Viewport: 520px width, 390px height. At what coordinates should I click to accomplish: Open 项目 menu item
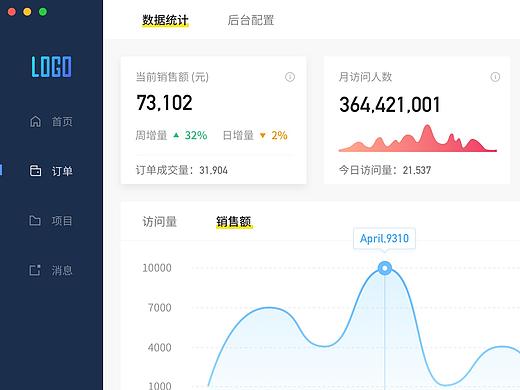[62, 221]
